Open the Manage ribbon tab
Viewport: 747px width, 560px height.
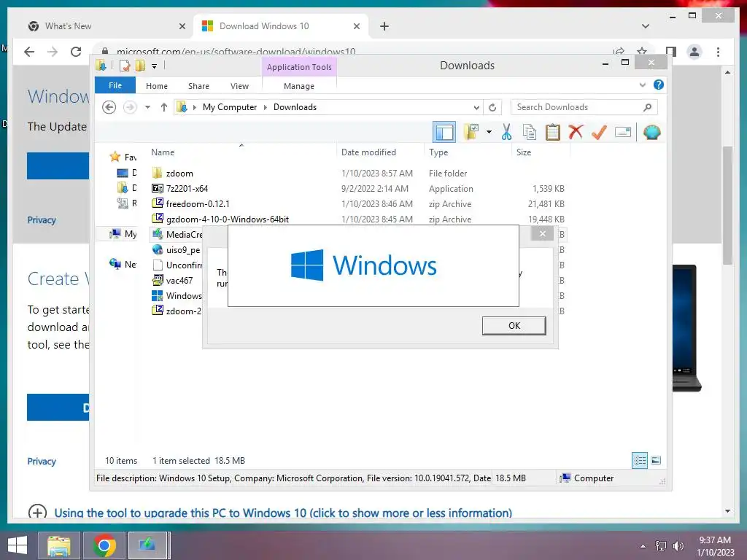point(299,86)
